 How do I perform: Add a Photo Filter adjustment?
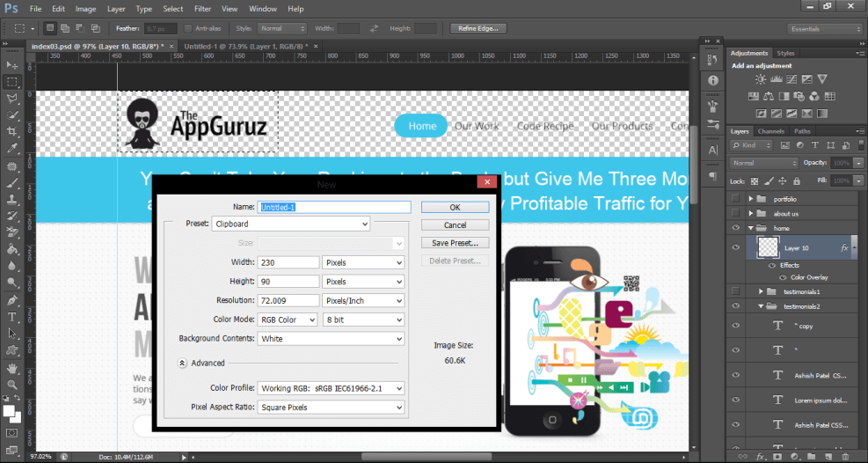click(x=799, y=96)
